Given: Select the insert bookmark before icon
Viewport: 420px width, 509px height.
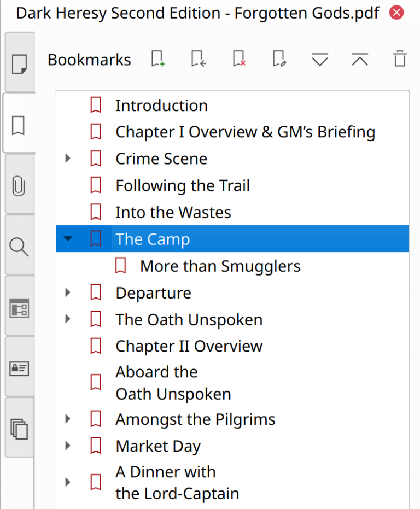Looking at the screenshot, I should pos(198,60).
